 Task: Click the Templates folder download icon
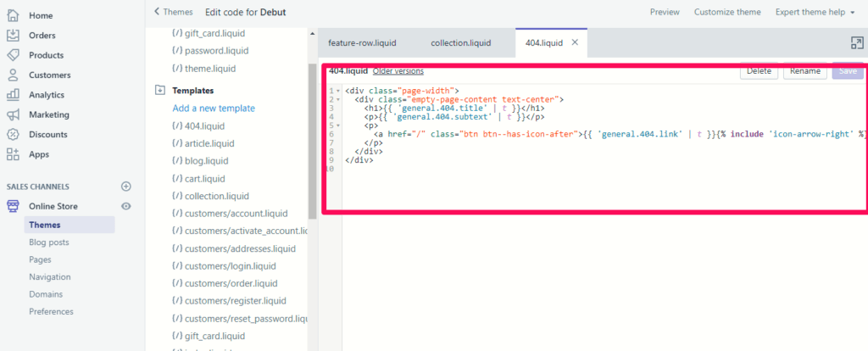(160, 90)
